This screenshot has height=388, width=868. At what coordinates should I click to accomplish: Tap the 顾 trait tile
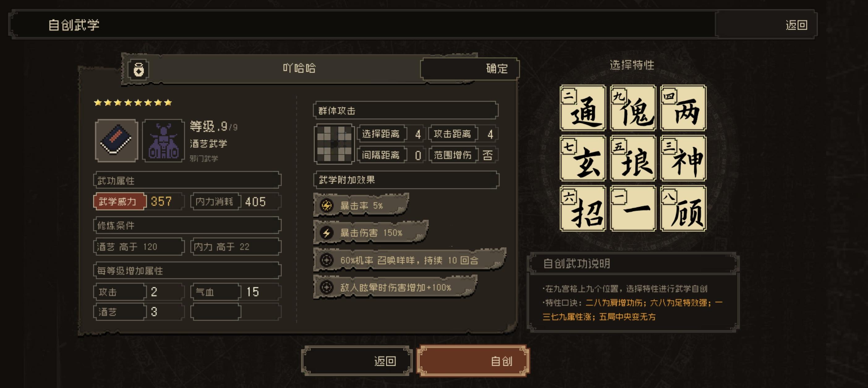pyautogui.click(x=683, y=208)
